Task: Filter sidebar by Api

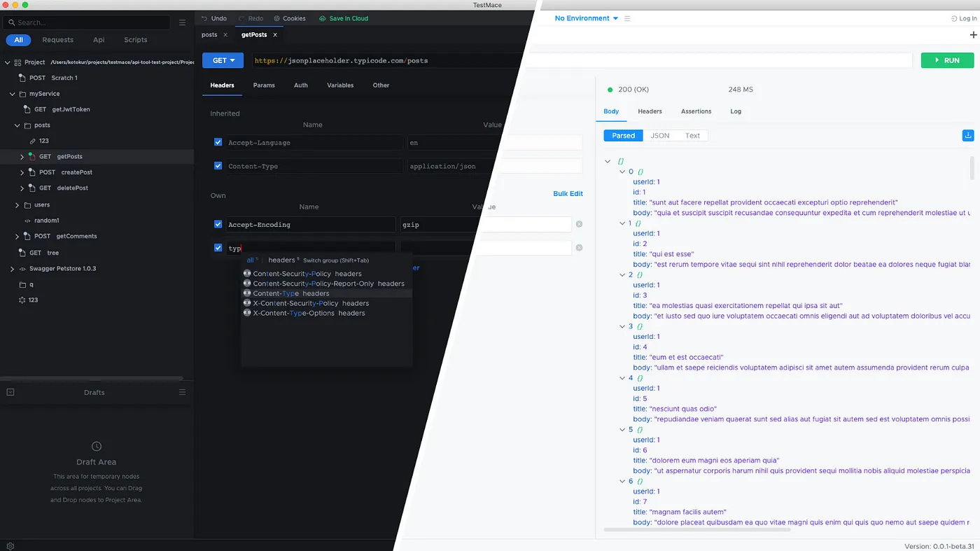Action: coord(99,40)
